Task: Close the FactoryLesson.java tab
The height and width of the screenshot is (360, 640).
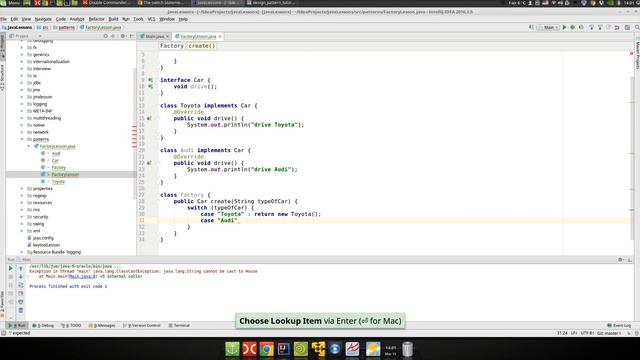Action: pyautogui.click(x=220, y=36)
